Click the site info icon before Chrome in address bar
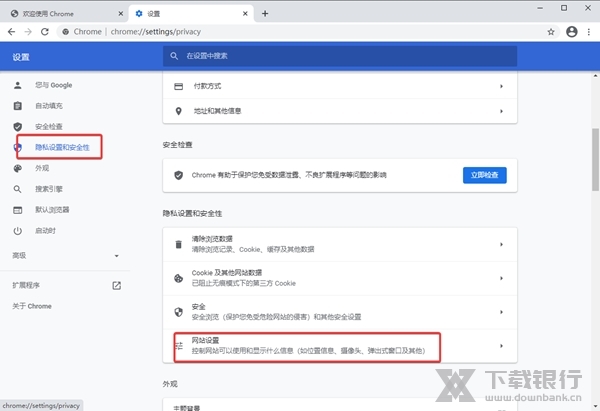The width and height of the screenshot is (600, 411). pyautogui.click(x=66, y=32)
